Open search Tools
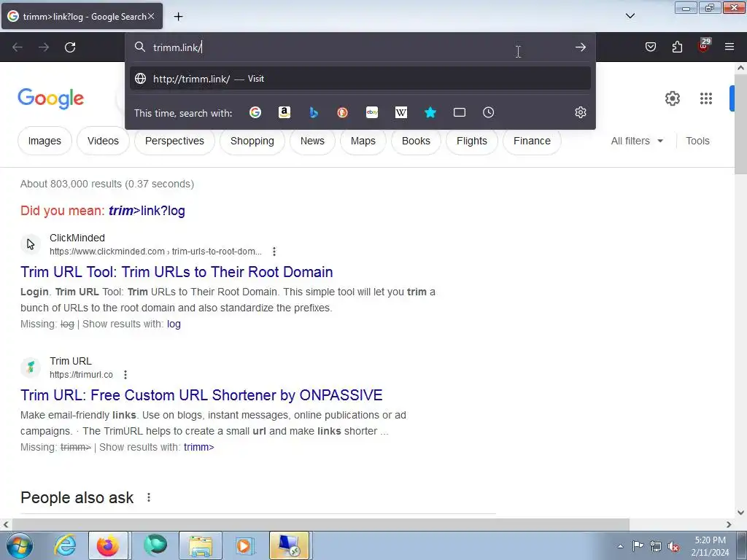Viewport: 747px width, 560px height. [x=697, y=141]
